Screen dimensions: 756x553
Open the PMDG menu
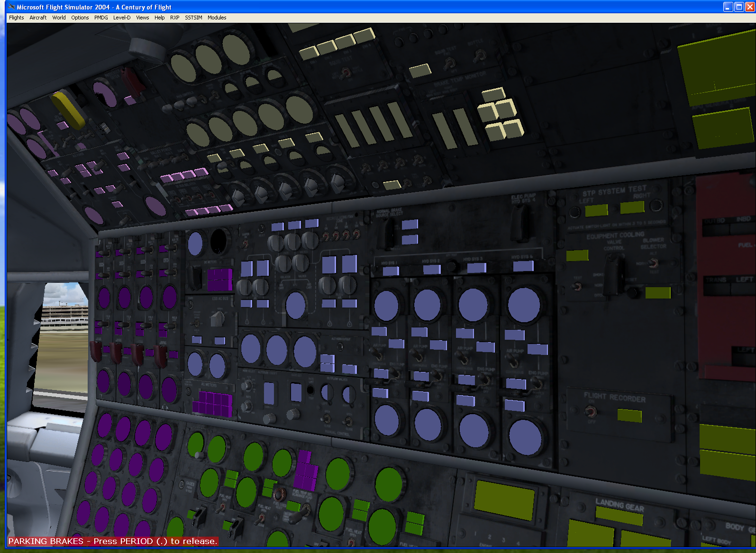[x=101, y=18]
